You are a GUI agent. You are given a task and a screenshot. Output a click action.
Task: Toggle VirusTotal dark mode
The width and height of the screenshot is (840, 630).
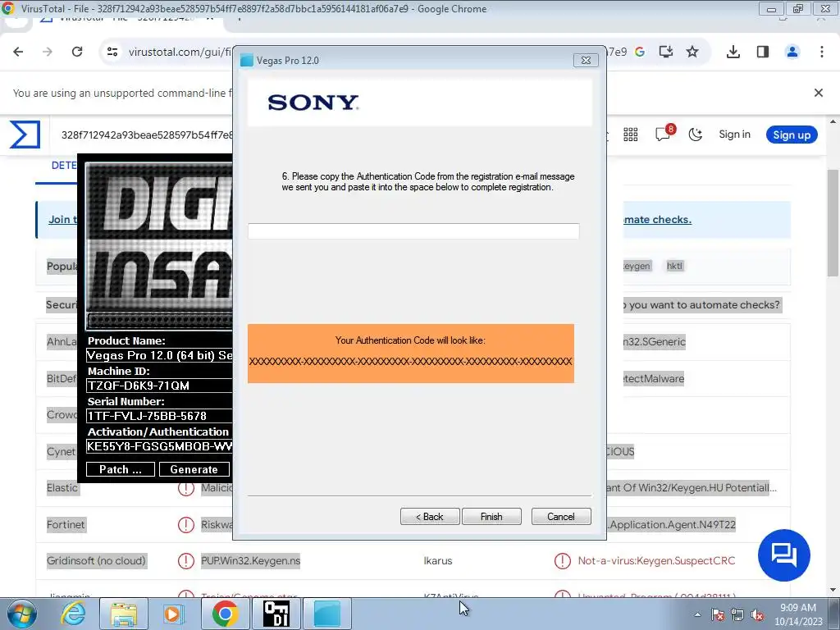[x=696, y=135]
